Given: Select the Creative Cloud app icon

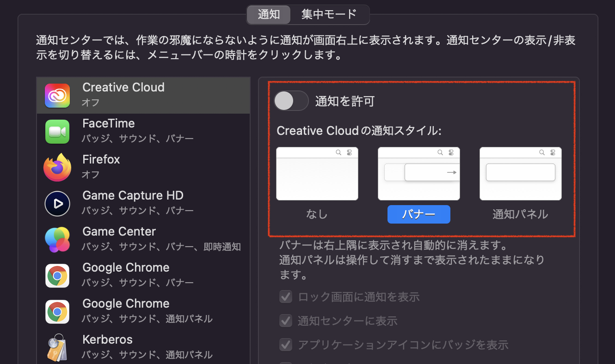Looking at the screenshot, I should pos(57,96).
